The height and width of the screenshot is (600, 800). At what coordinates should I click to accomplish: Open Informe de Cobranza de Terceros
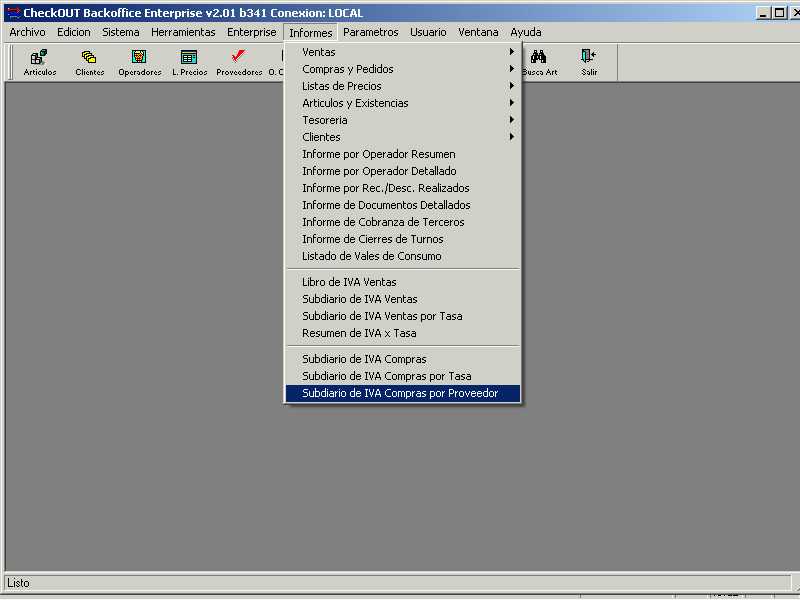[403, 222]
